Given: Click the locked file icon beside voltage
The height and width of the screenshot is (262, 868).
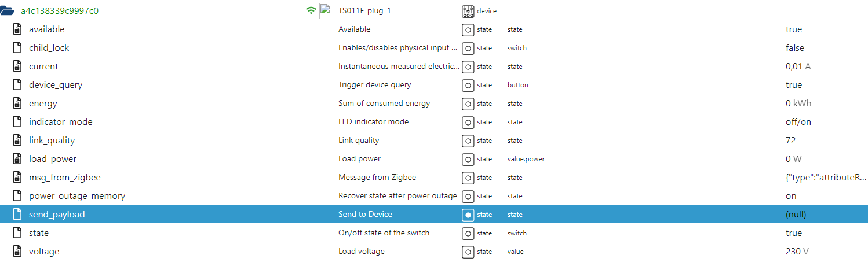Looking at the screenshot, I should 17,252.
